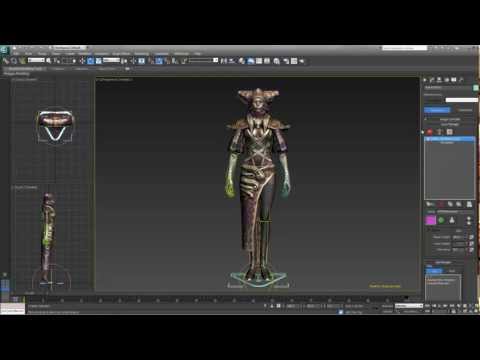
Task: Activate the Select Object tool
Action: pos(49,61)
